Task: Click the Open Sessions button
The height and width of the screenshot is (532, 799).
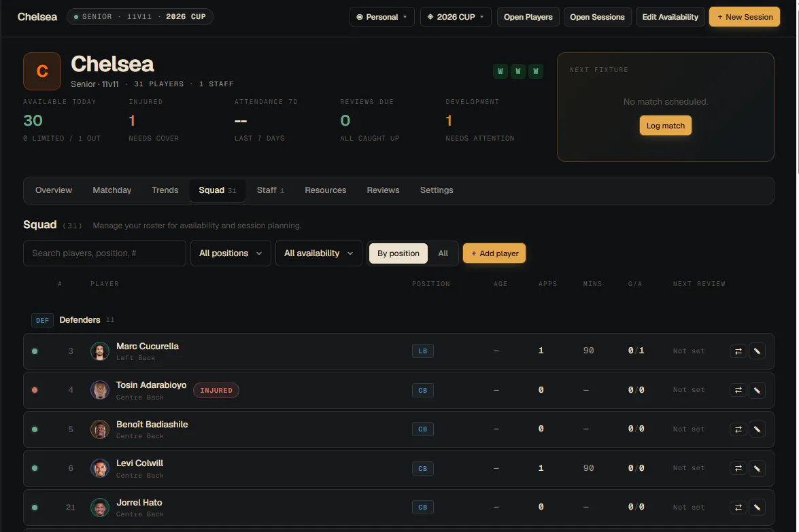Action: 597,17
